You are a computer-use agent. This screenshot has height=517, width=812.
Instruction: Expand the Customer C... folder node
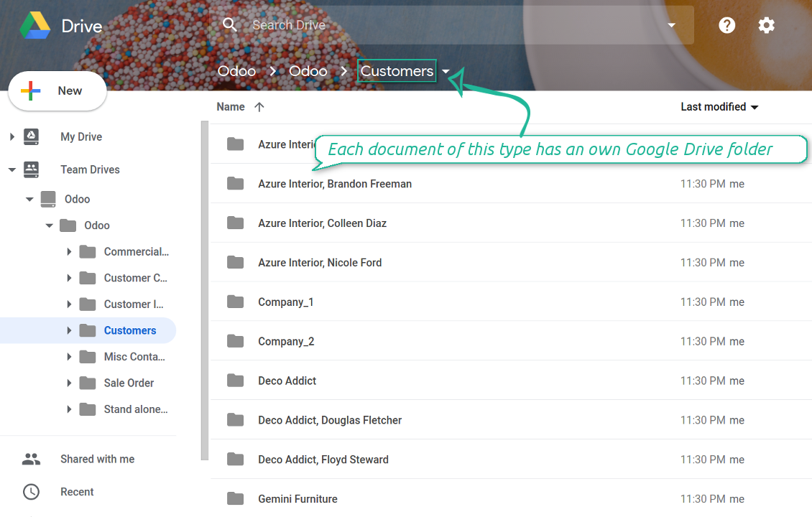click(69, 278)
